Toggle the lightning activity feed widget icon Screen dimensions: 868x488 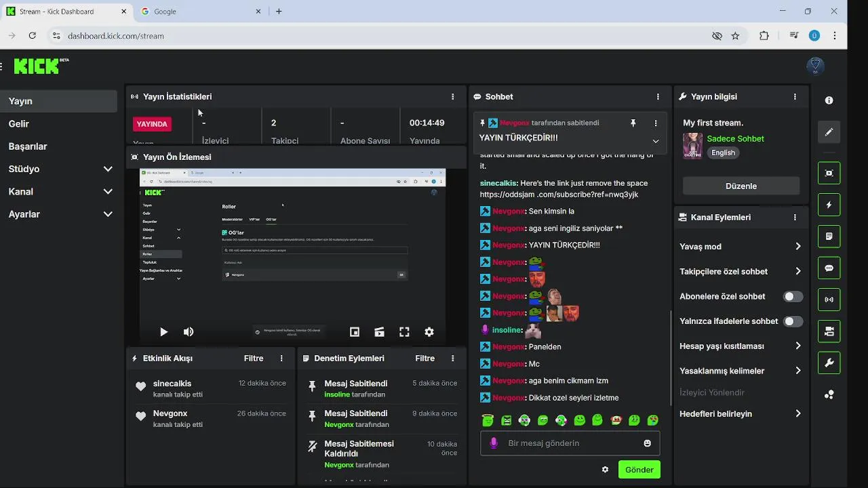tap(829, 205)
